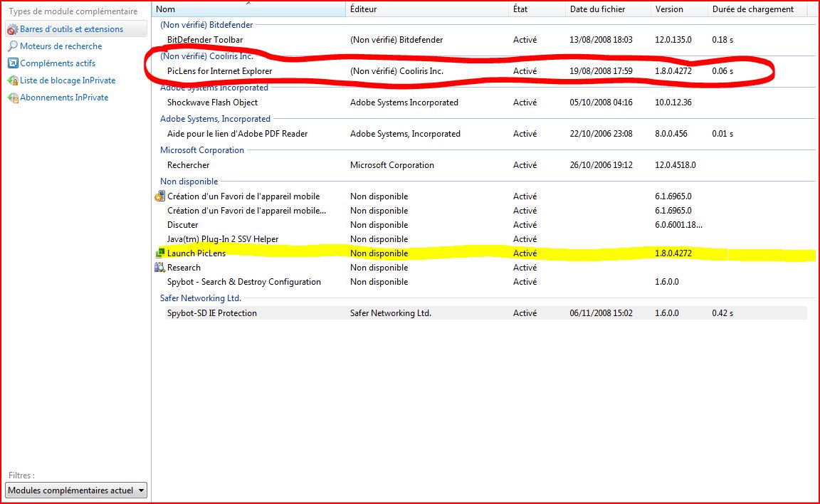The width and height of the screenshot is (820, 504).
Task: Click file date 19/08/2008 17:59
Action: pos(601,71)
